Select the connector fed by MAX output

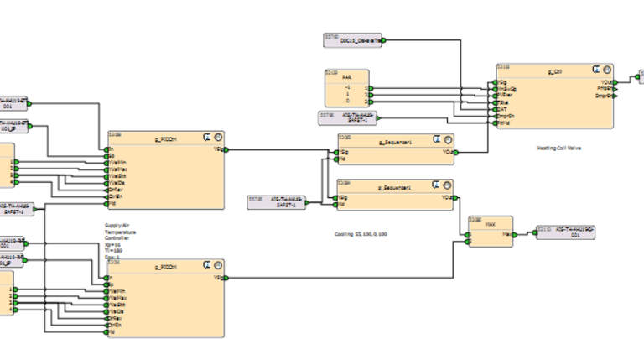[565, 232]
